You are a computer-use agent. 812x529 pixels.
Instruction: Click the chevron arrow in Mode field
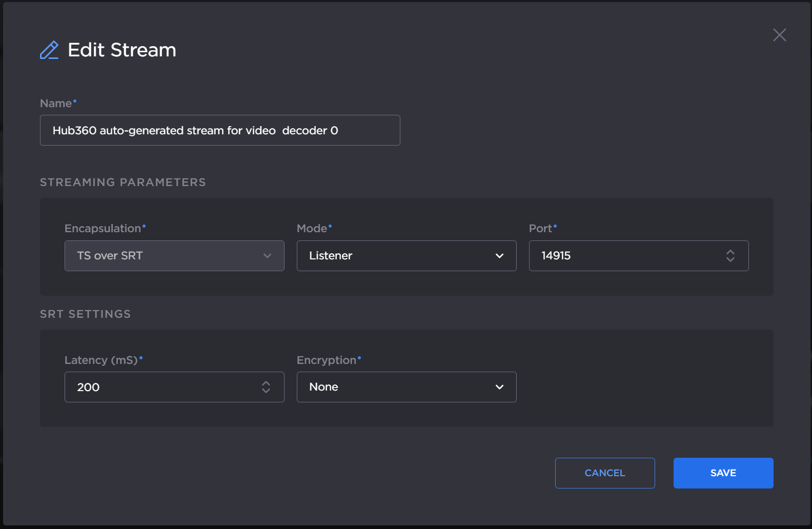[x=499, y=256]
